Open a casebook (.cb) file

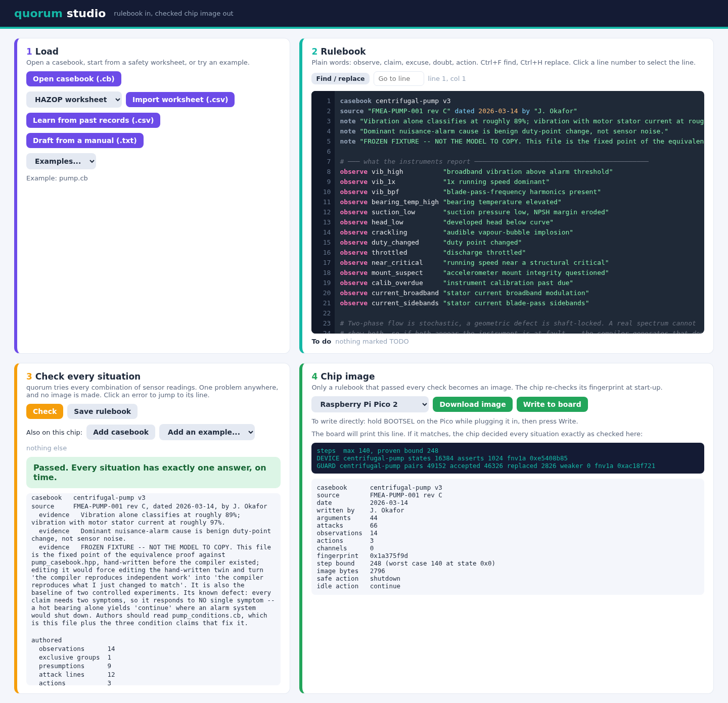pos(74,79)
